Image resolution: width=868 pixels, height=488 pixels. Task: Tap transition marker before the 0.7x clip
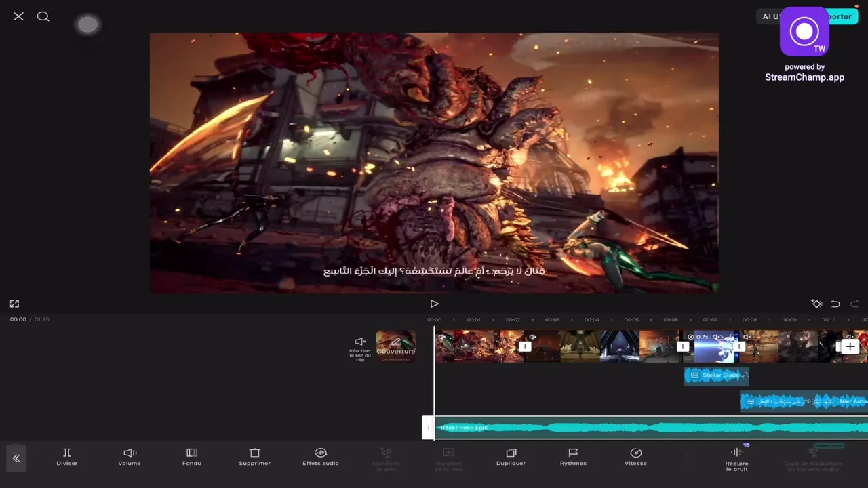coord(683,346)
